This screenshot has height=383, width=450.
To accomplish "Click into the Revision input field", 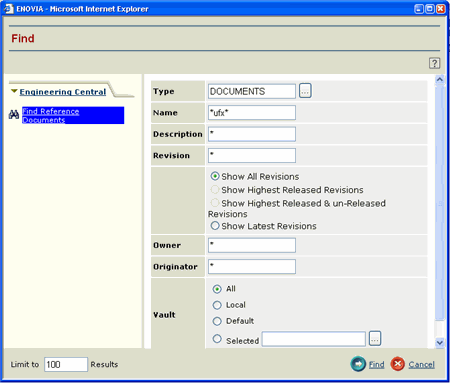I will click(252, 155).
